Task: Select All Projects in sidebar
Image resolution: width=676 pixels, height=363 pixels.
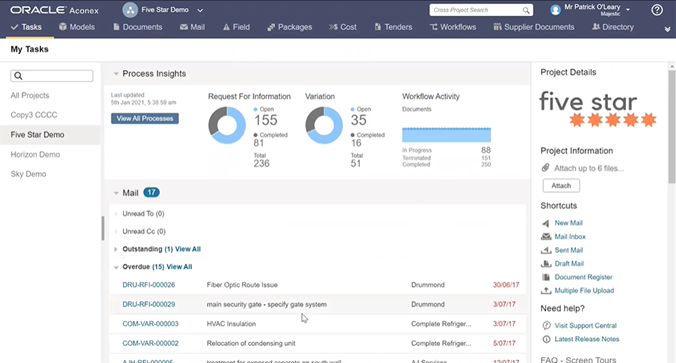Action: (30, 95)
